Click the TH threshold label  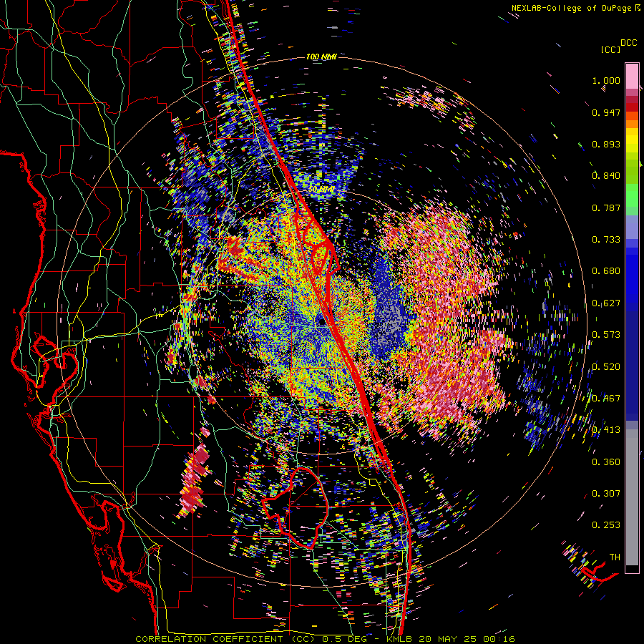pyautogui.click(x=615, y=557)
